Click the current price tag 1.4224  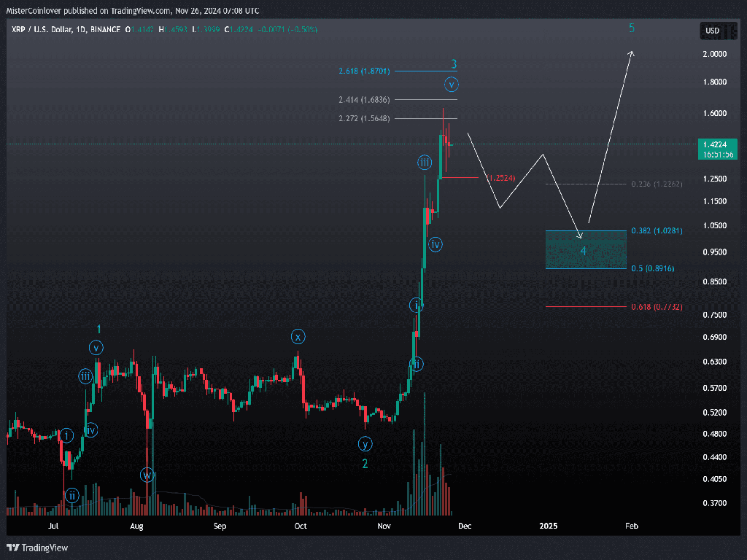pyautogui.click(x=719, y=144)
